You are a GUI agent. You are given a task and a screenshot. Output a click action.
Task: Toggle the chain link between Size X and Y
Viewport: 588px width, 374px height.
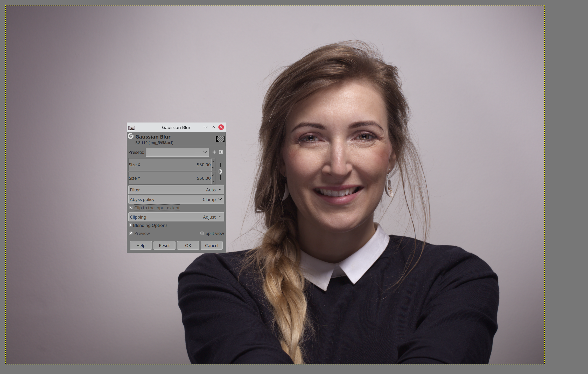tap(220, 171)
